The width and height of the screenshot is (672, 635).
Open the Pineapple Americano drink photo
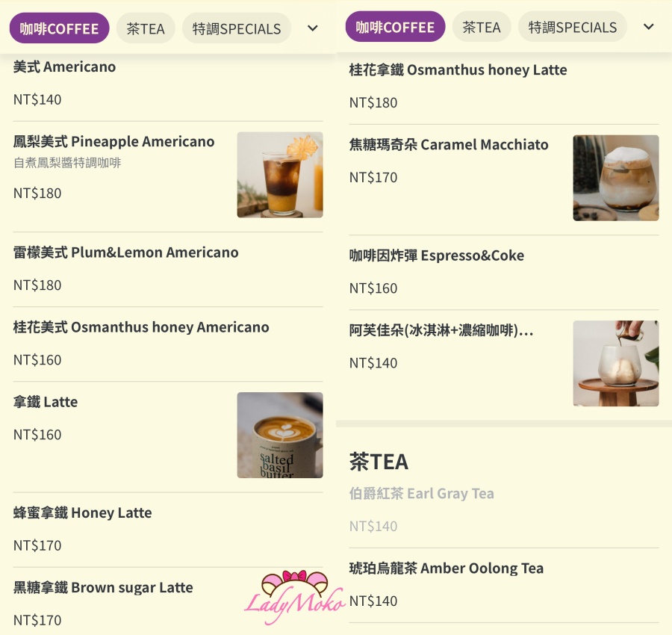coord(280,175)
